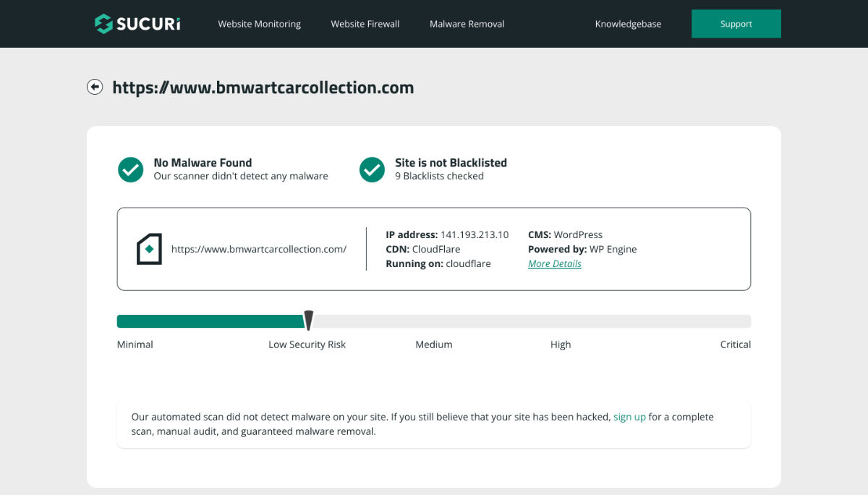Viewport: 868px width, 495px height.
Task: Click the 9 Blacklists checked text
Action: click(x=439, y=176)
